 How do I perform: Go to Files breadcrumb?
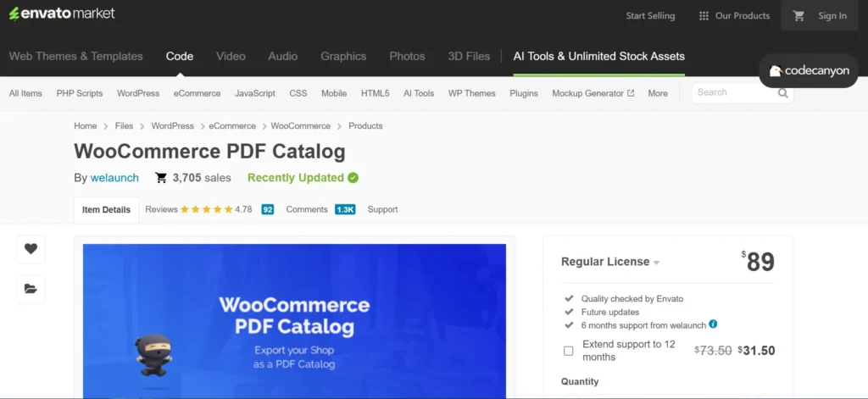(124, 126)
